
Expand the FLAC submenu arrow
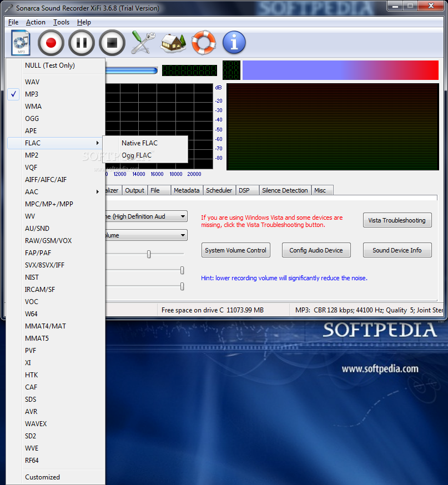tap(98, 143)
